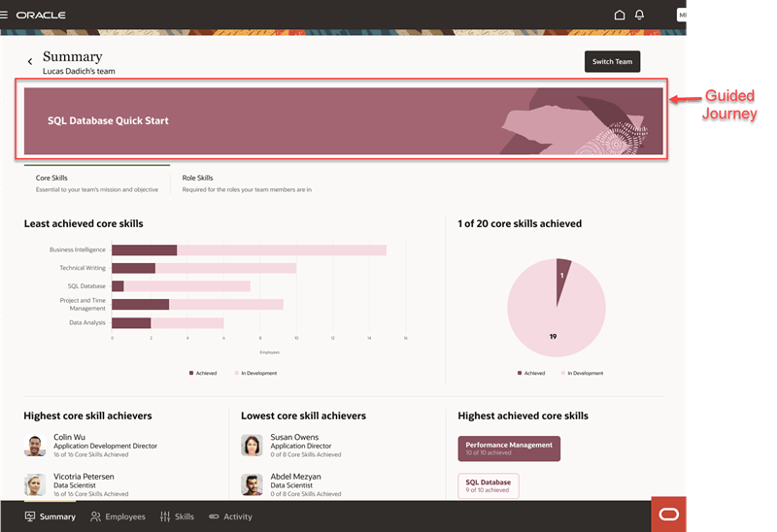Open Vicotria Petersen's profile photo
The image size is (777, 532).
click(35, 485)
